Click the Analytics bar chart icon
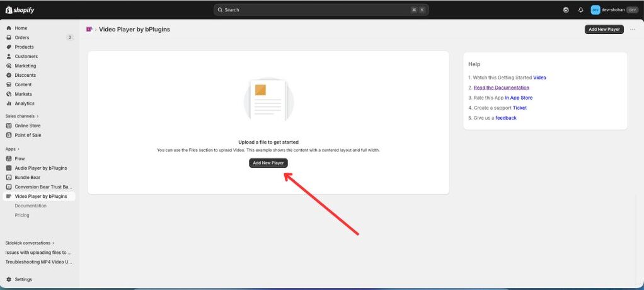Image resolution: width=644 pixels, height=290 pixels. coord(9,103)
